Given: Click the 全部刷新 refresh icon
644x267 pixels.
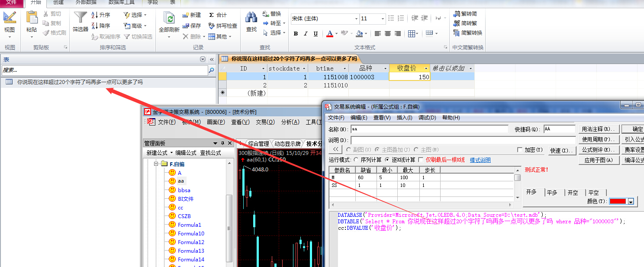Looking at the screenshot, I should click(x=169, y=18).
